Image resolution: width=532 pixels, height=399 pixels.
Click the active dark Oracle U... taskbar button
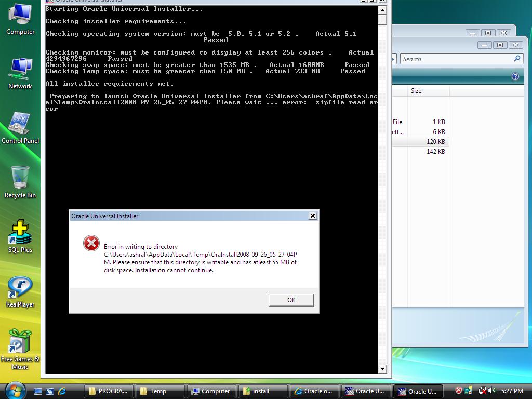[x=418, y=392]
